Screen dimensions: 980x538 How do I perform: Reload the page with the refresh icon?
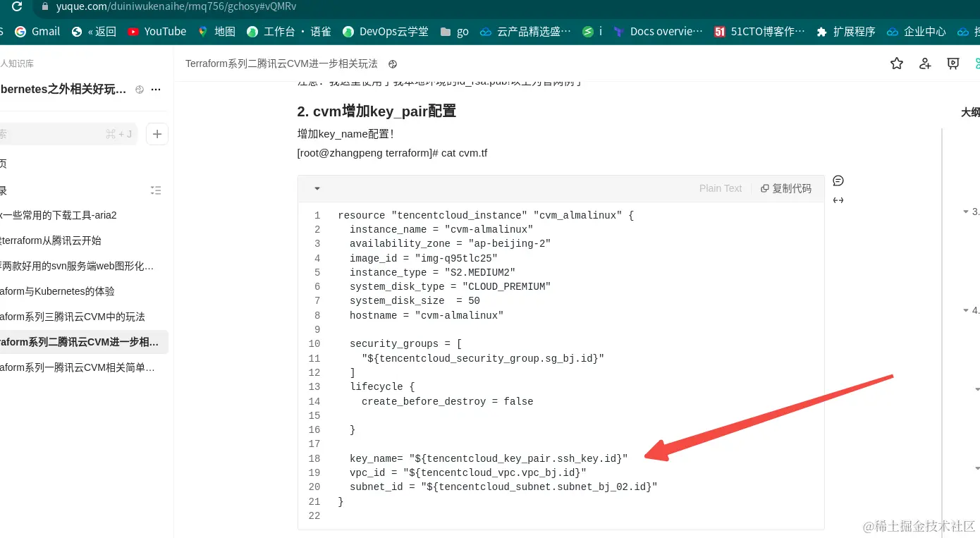16,6
